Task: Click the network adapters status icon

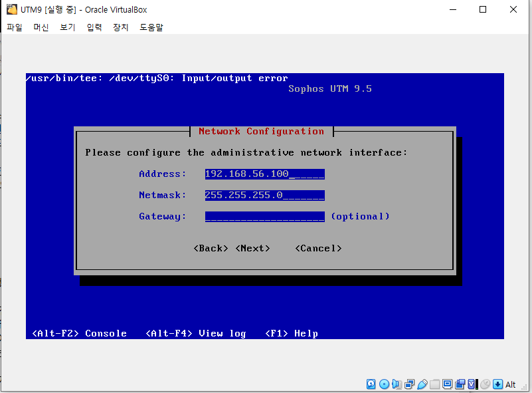Action: pyautogui.click(x=409, y=384)
